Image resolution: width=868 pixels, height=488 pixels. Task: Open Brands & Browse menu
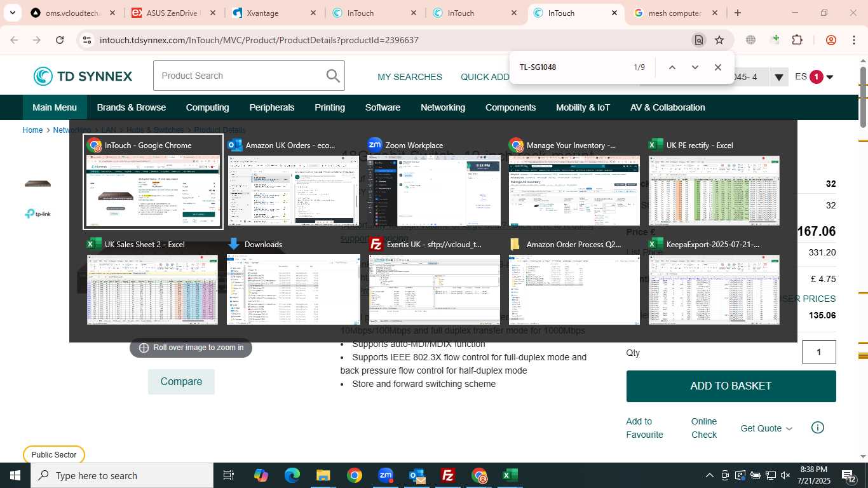[132, 107]
